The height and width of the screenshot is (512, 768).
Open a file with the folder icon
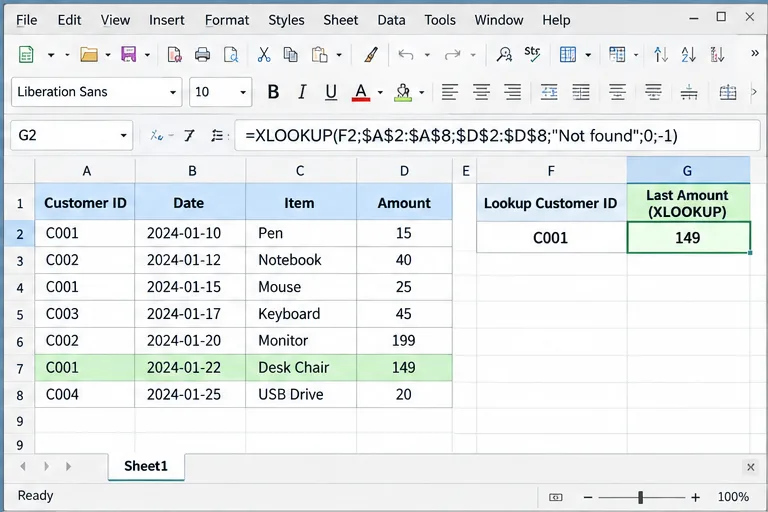pyautogui.click(x=89, y=54)
